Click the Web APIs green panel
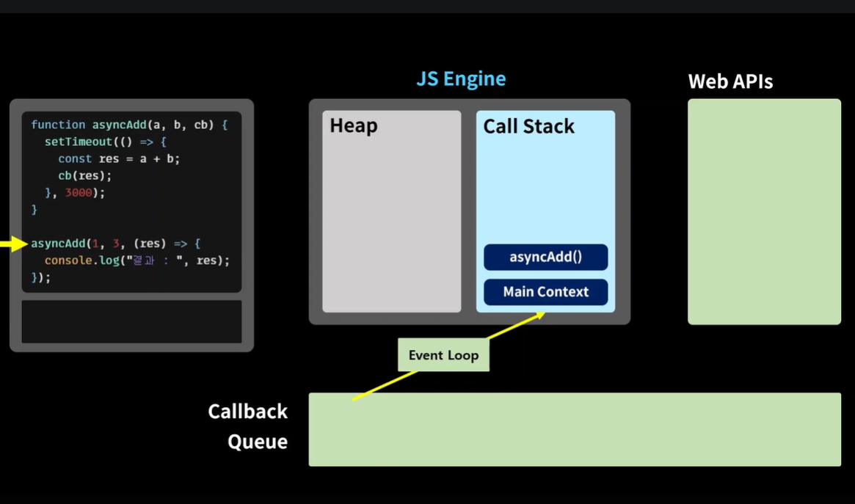 pos(764,212)
